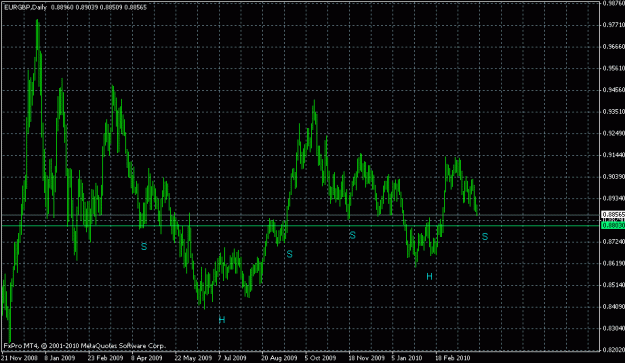Click the 0.84090 price scale label
Image resolution: width=625 pixels, height=363 pixels.
pos(614,306)
